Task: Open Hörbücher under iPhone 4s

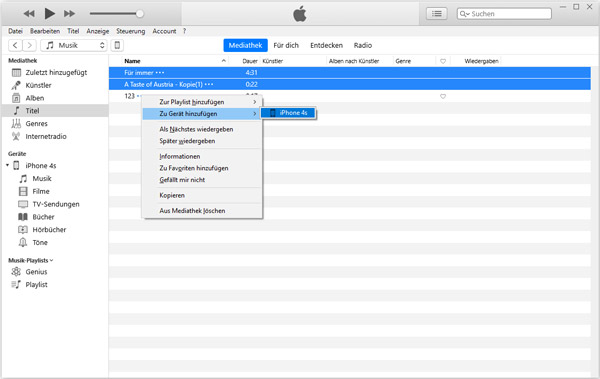Action: click(49, 230)
